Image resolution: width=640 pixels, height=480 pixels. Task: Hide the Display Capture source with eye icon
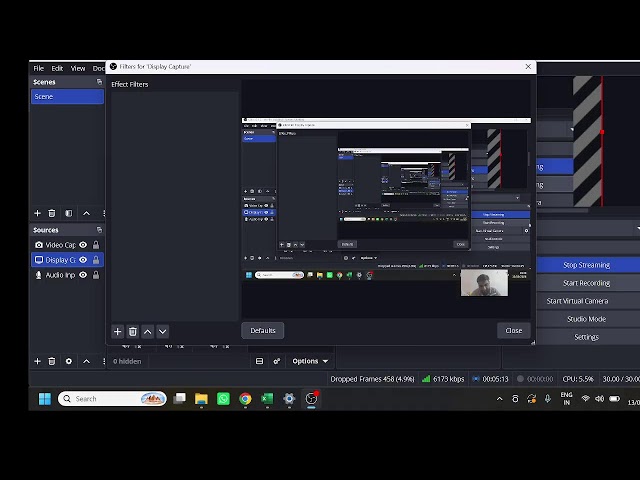pyautogui.click(x=83, y=260)
